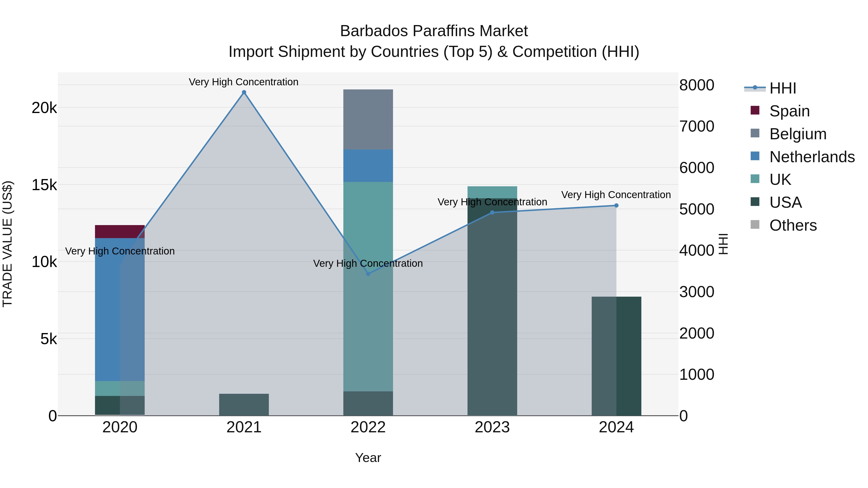The width and height of the screenshot is (868, 488).
Task: Click the USA bar for 2024
Action: (x=616, y=356)
